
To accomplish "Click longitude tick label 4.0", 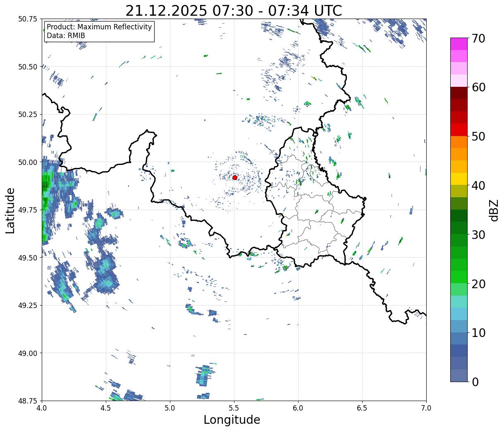I will [x=42, y=408].
